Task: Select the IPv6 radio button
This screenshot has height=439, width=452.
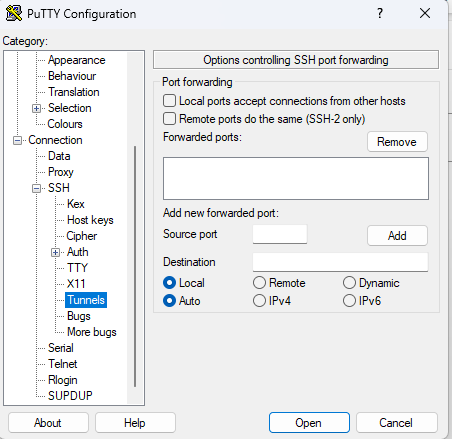Action: 349,301
